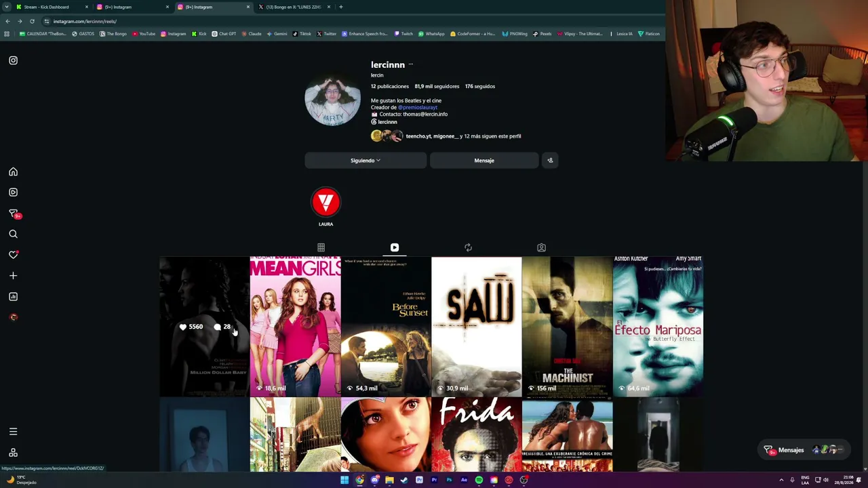The image size is (868, 488).
Task: View the 81,9 mil seguidores list
Action: (x=437, y=86)
